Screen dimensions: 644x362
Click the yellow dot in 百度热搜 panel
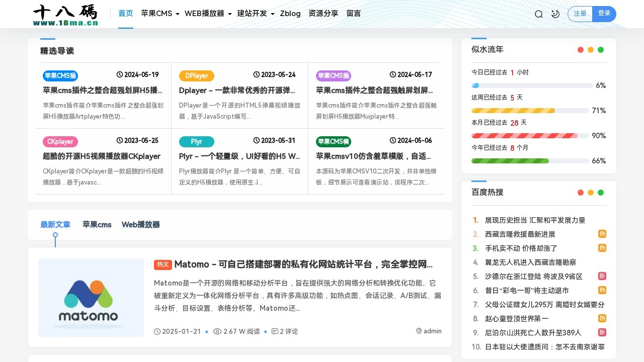coord(591,193)
